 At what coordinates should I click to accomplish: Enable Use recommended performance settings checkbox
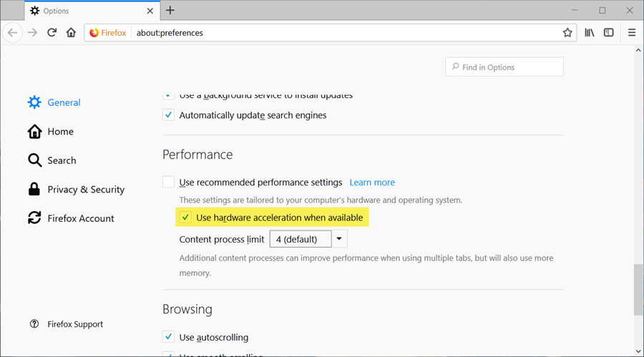(x=168, y=182)
